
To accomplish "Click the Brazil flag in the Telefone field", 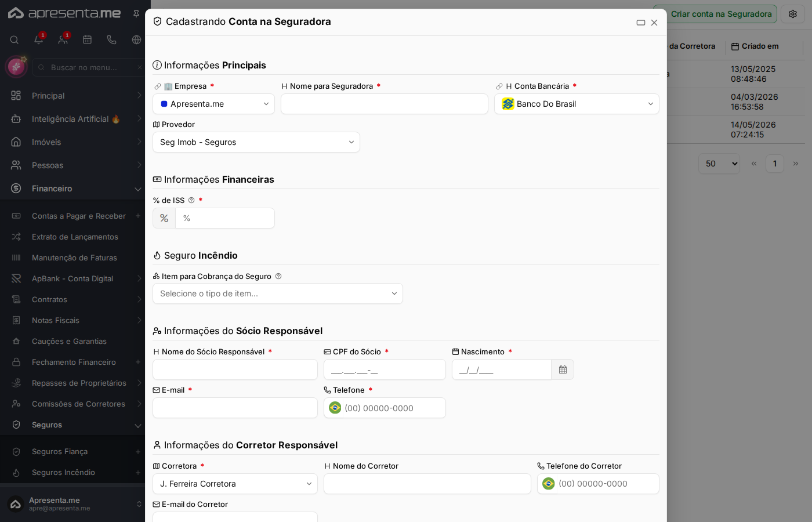I will click(335, 408).
